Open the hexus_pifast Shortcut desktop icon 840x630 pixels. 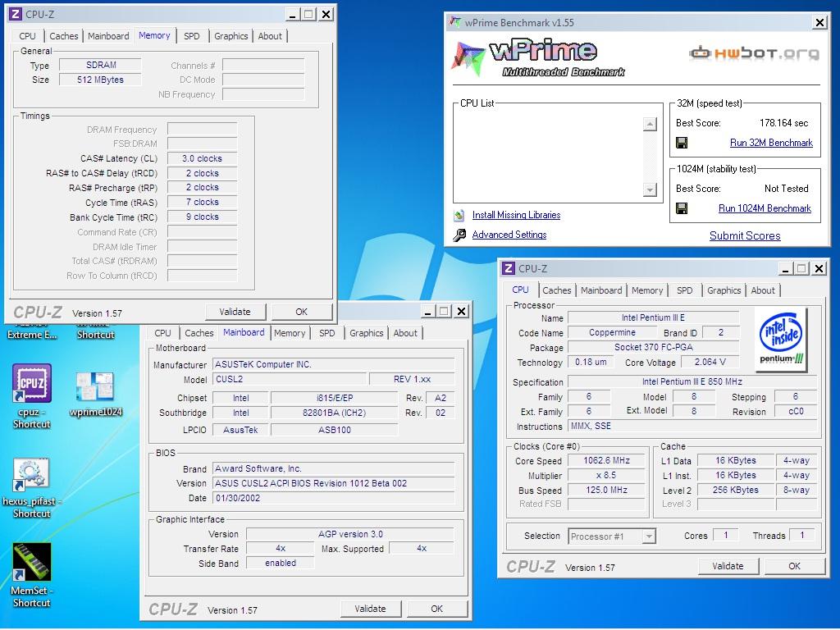[32, 487]
